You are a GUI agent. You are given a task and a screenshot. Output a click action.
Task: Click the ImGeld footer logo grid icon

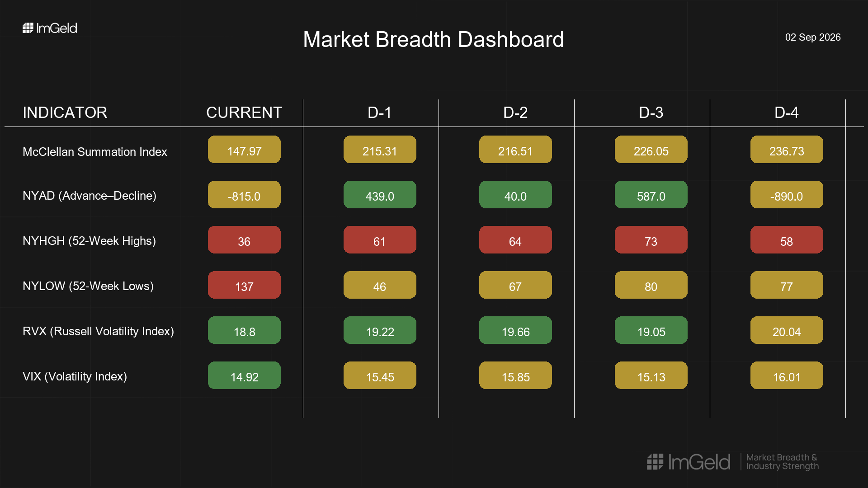coord(655,462)
